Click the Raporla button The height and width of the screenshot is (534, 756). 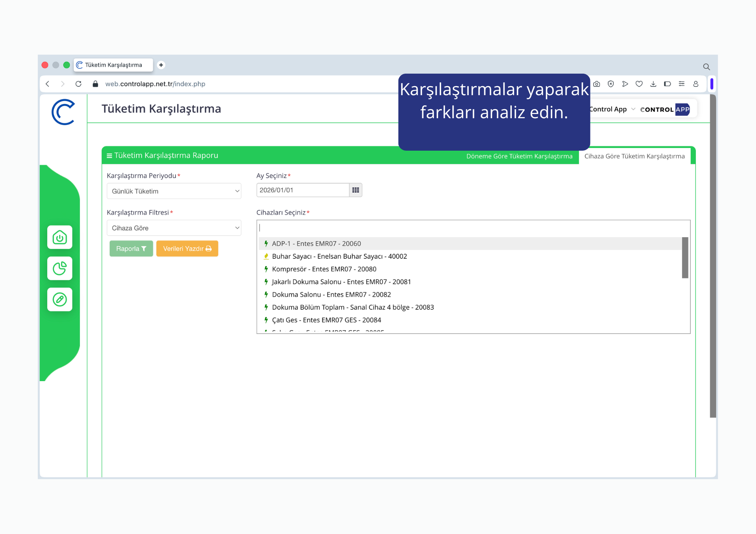point(131,248)
